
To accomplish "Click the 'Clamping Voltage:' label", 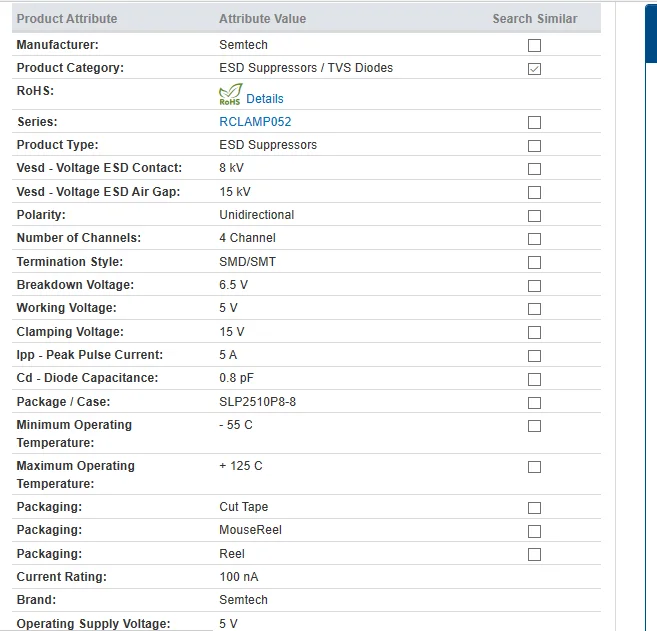I will coord(70,332).
